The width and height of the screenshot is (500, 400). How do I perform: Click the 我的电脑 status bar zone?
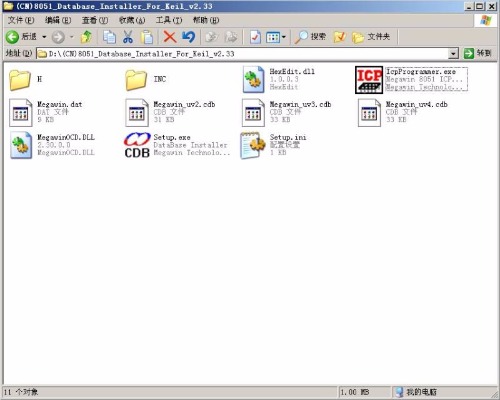417,392
